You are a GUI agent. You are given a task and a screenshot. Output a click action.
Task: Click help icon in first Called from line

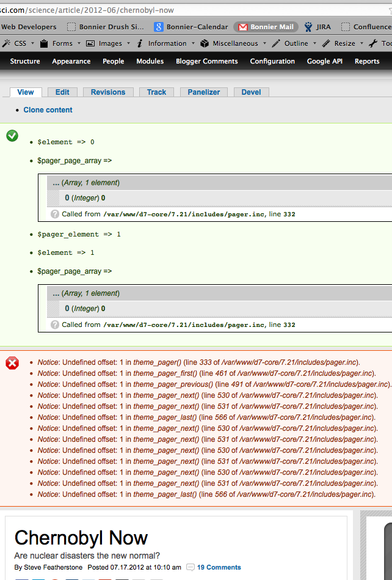(55, 215)
